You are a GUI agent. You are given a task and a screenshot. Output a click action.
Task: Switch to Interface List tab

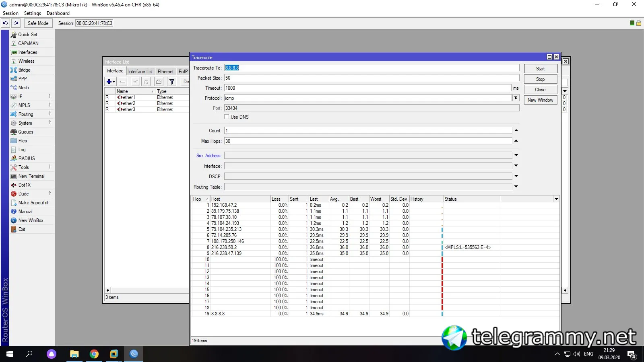click(140, 72)
